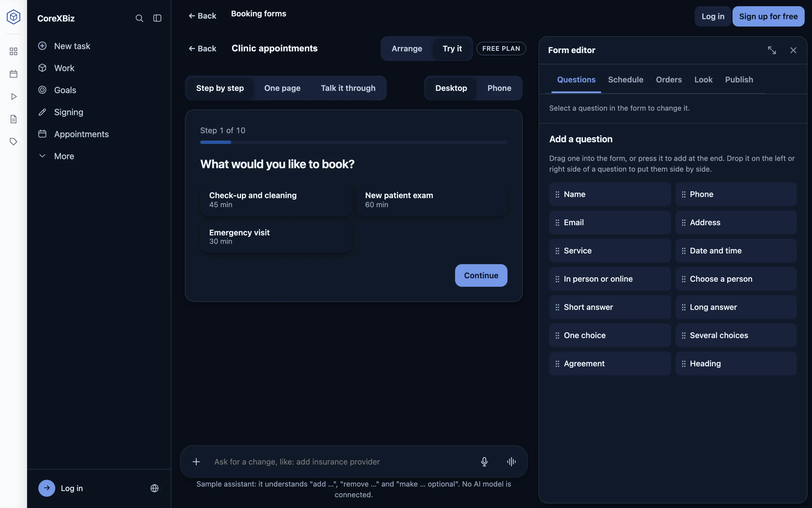Click the Ask for a change input
This screenshot has height=508, width=812.
(x=342, y=462)
